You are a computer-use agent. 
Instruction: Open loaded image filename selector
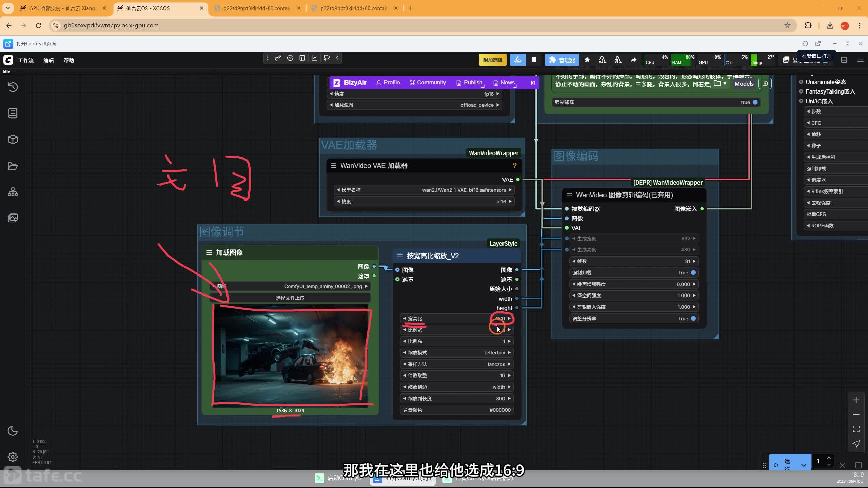(x=290, y=286)
